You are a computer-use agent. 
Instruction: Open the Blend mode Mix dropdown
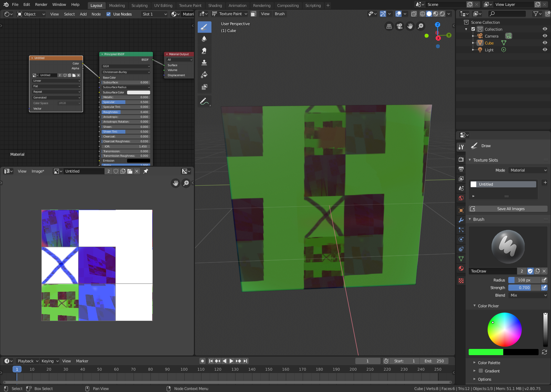528,295
